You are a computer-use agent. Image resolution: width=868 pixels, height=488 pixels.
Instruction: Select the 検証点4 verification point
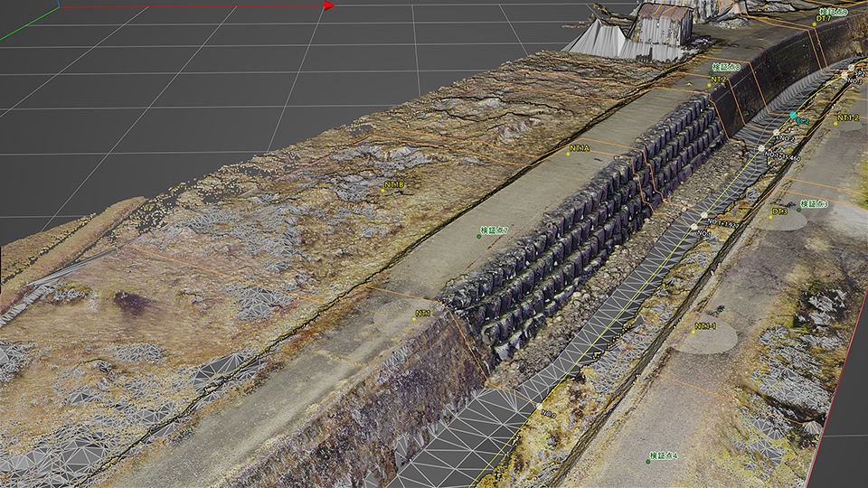pyautogui.click(x=649, y=461)
